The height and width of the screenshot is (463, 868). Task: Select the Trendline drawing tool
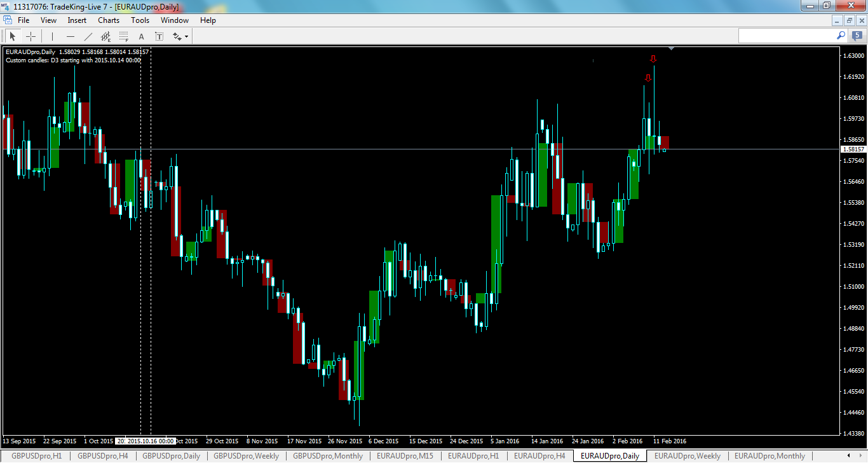88,36
